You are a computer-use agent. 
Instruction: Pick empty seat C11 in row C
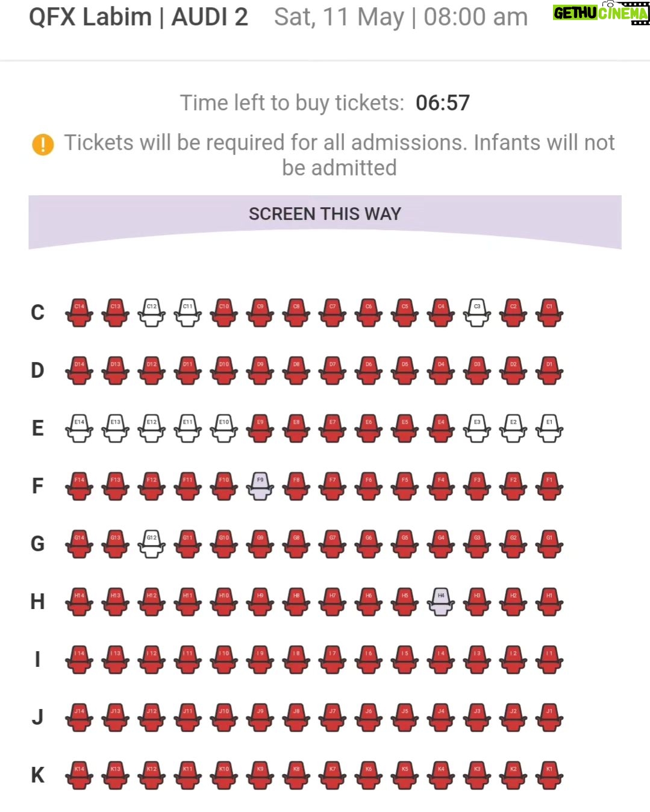pos(188,313)
